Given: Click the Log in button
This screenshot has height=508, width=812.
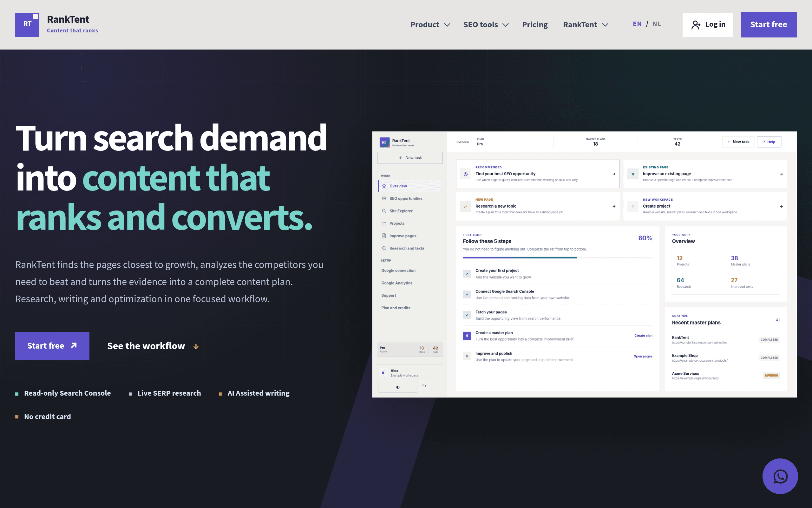Looking at the screenshot, I should [707, 24].
